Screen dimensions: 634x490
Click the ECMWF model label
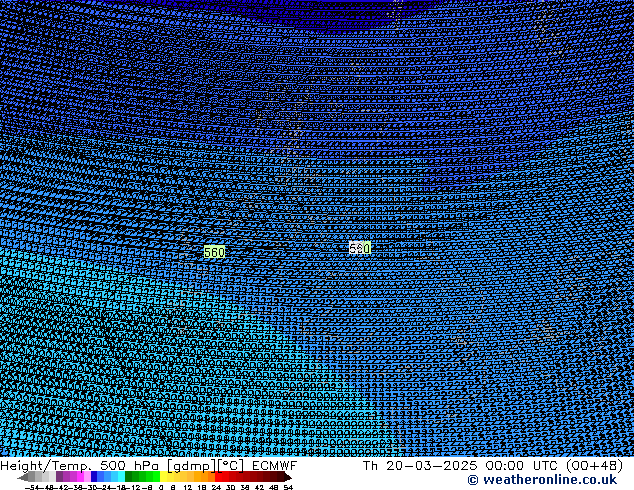point(275,465)
